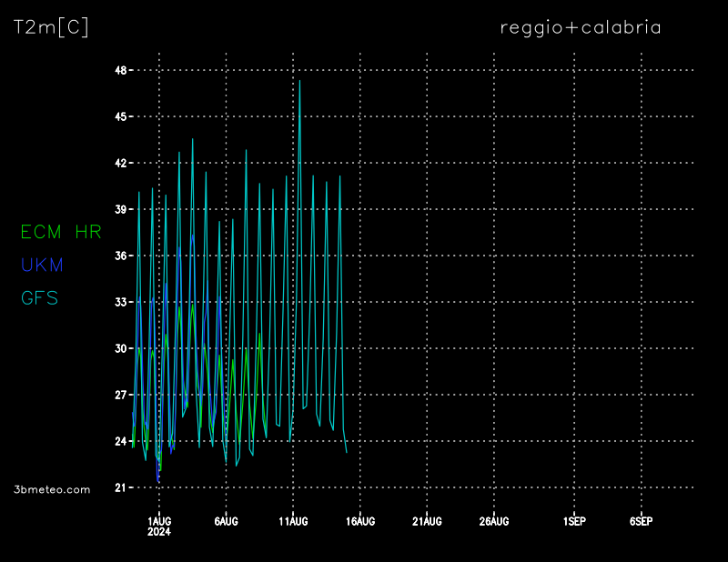This screenshot has width=728, height=562.
Task: Select the GFS legend entry
Action: tap(39, 297)
